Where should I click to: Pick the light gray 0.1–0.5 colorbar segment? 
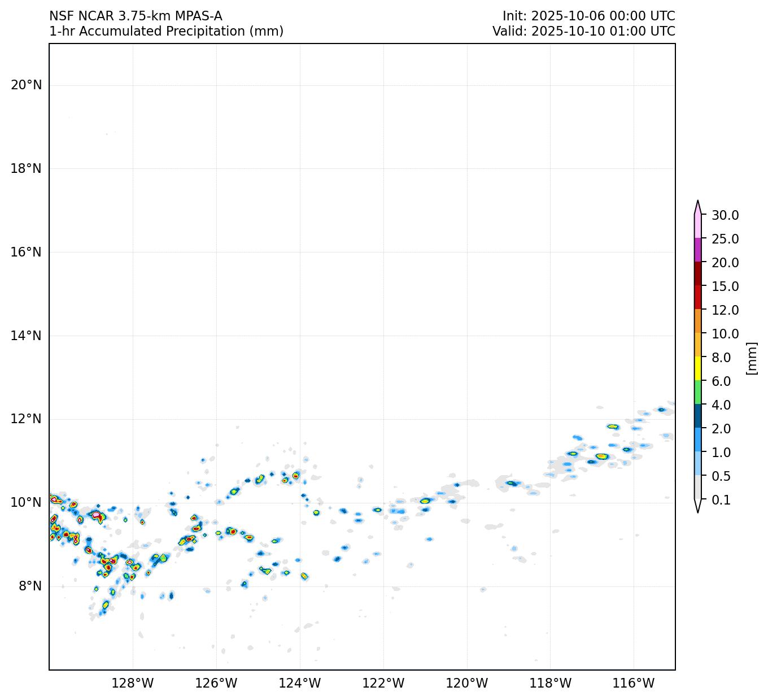(698, 488)
